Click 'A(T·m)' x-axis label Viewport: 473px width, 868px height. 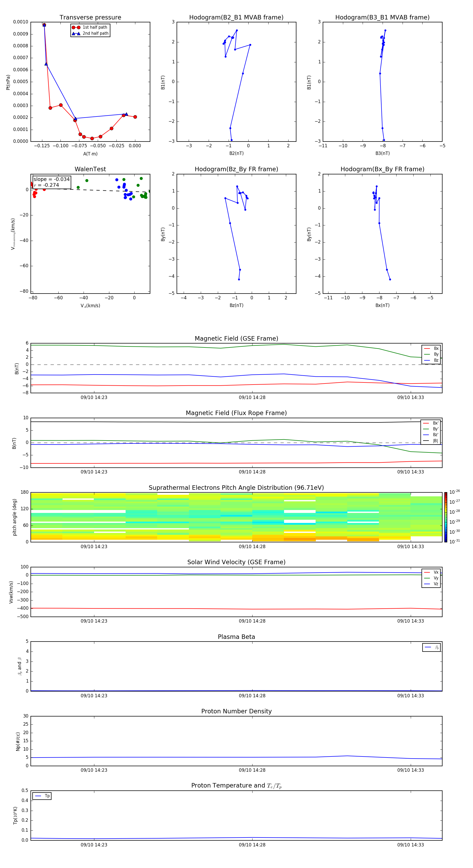[90, 154]
